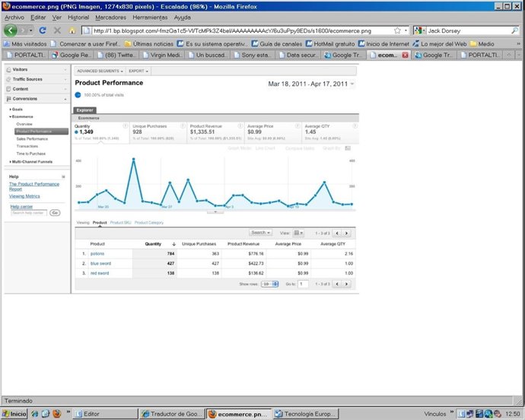Click the red sword product link
Image resolution: width=525 pixels, height=420 pixels.
pos(100,273)
